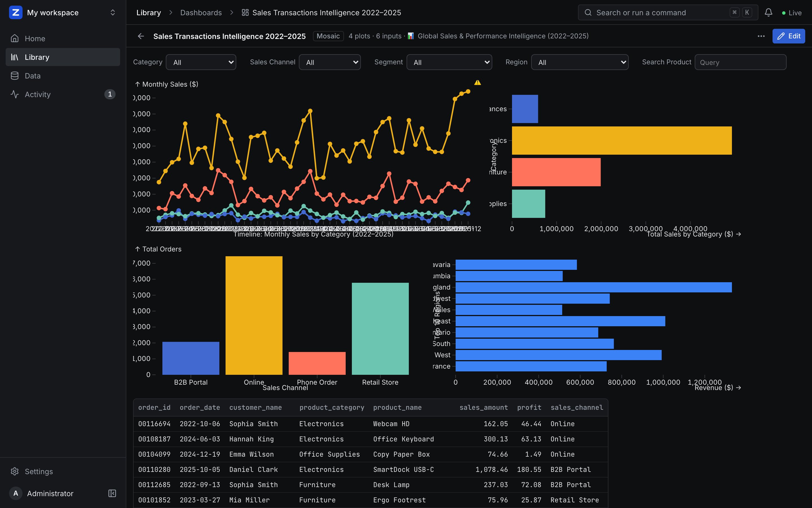Click the yellow warning triangle icon
Image resolution: width=812 pixels, height=508 pixels.
point(477,82)
